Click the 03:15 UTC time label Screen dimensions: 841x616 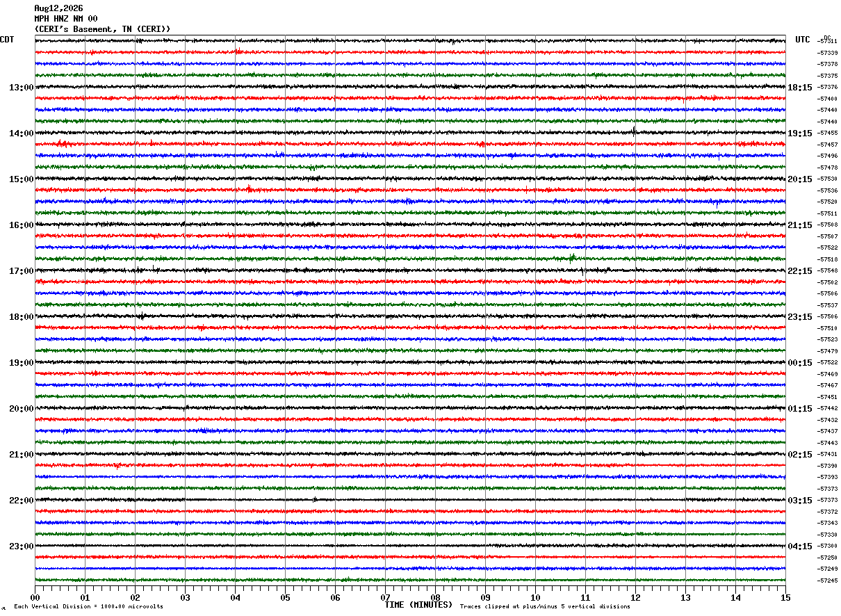[800, 500]
